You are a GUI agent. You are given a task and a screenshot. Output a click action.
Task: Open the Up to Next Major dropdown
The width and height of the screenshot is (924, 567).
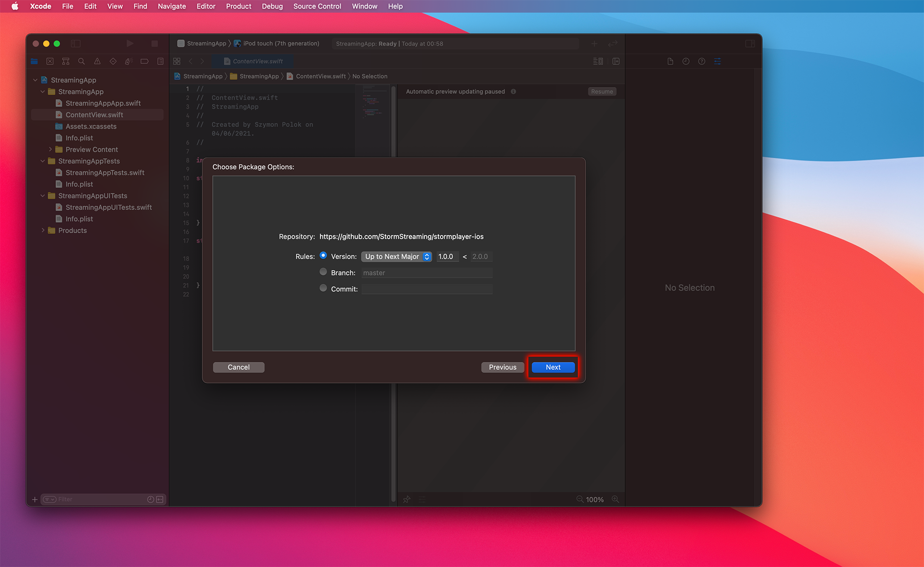[x=397, y=256]
